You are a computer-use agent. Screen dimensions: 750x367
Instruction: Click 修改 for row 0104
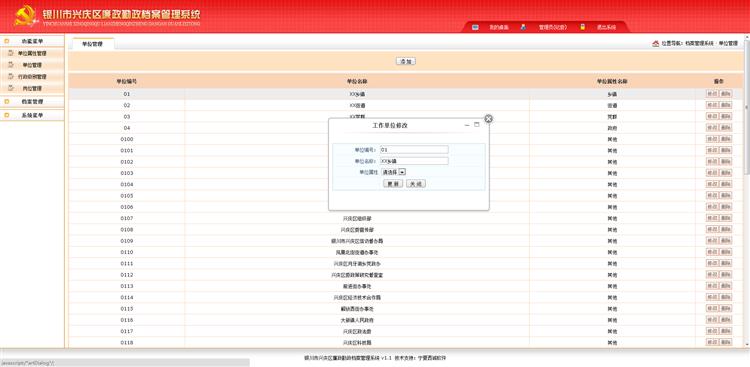[712, 184]
